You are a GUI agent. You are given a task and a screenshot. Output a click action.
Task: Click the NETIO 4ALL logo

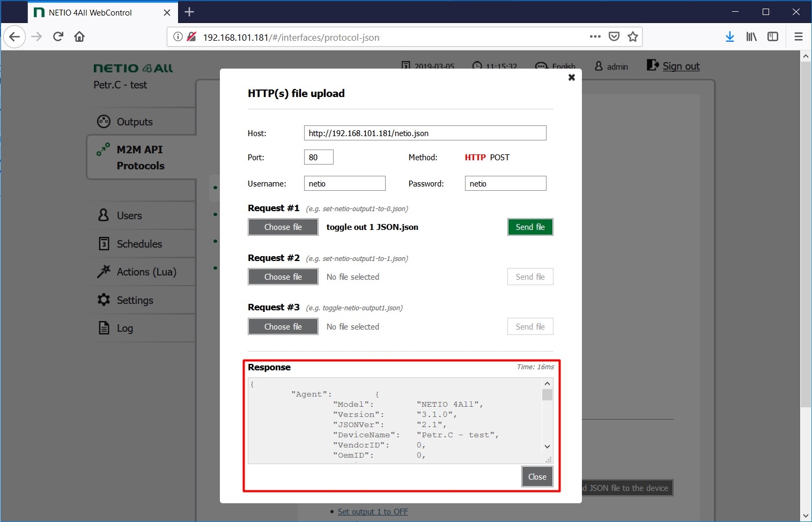click(x=133, y=68)
